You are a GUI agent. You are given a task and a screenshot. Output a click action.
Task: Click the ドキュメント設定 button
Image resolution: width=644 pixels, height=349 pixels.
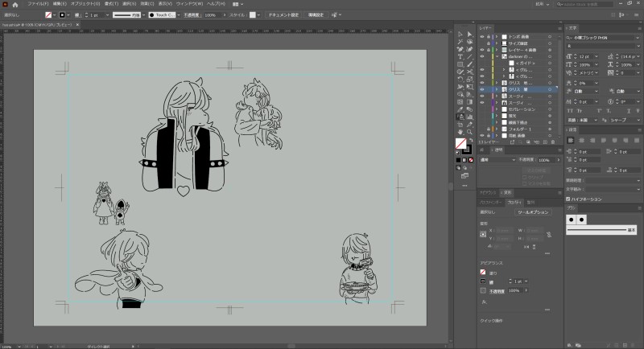[x=283, y=15]
